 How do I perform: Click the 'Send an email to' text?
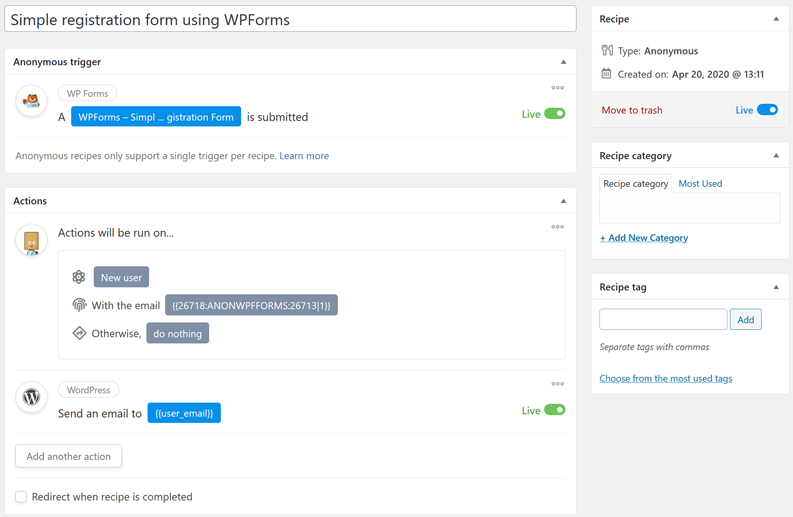(100, 413)
